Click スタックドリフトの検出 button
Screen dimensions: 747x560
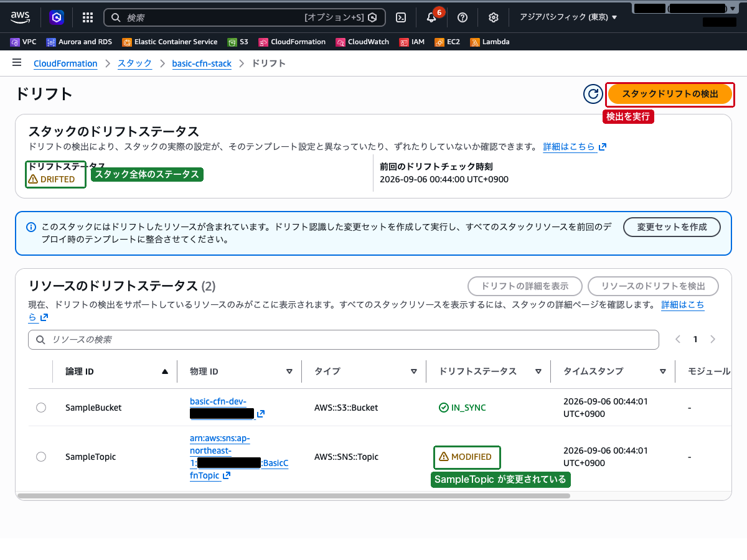(x=670, y=94)
